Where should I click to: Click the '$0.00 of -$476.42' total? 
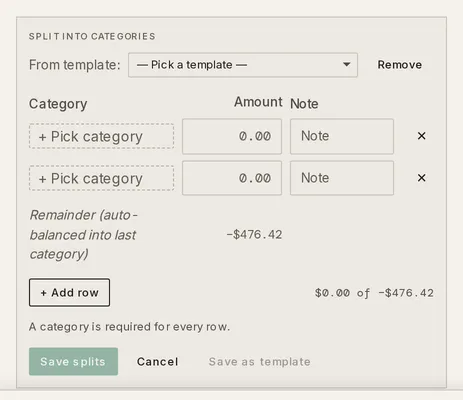click(374, 293)
